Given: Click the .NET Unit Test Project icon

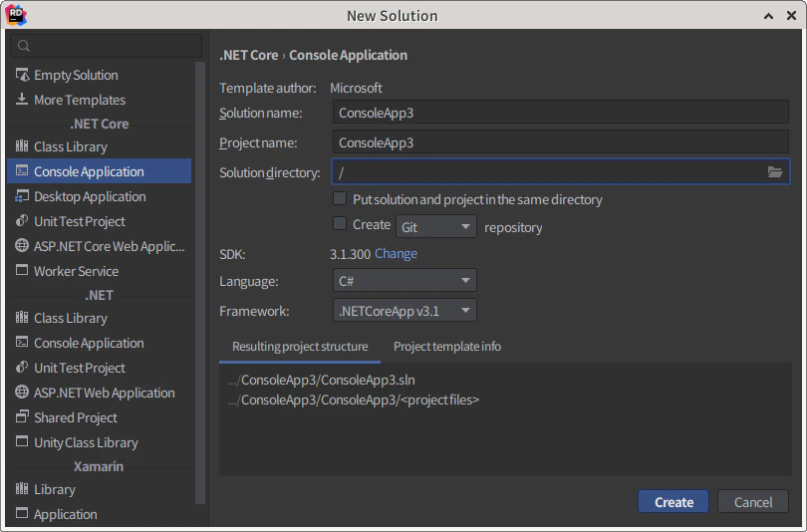Looking at the screenshot, I should pos(22,367).
